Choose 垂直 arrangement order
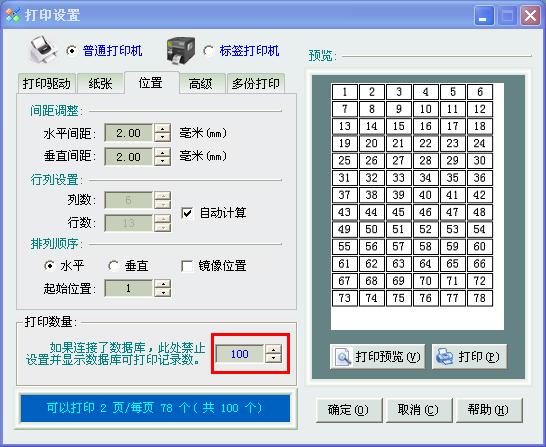Screen dimensions: 546x447 tap(114, 266)
